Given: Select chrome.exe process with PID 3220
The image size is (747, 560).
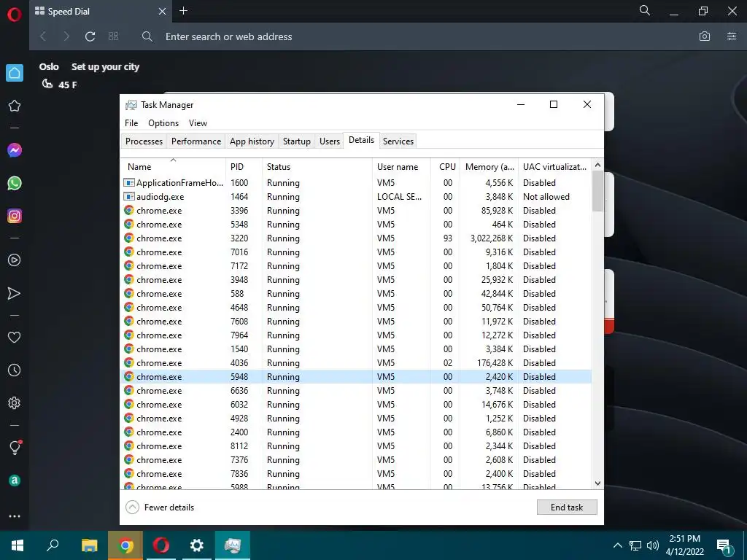Looking at the screenshot, I should [356, 238].
